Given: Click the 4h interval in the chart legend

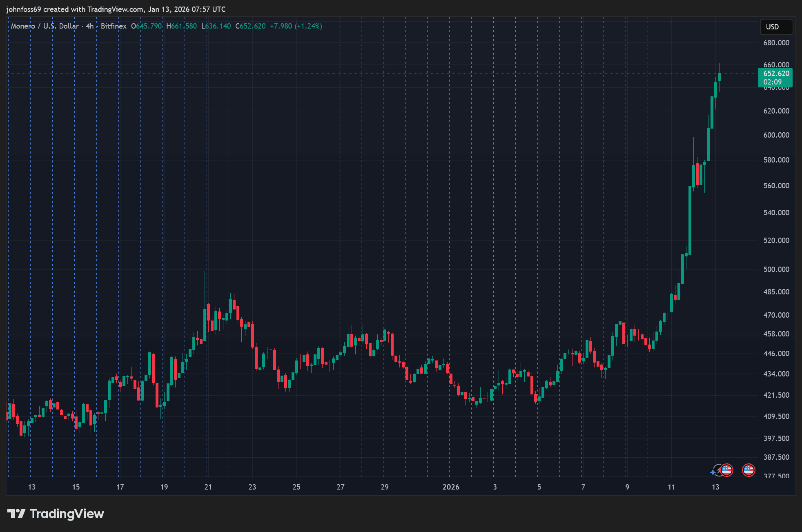Looking at the screenshot, I should 89,26.
